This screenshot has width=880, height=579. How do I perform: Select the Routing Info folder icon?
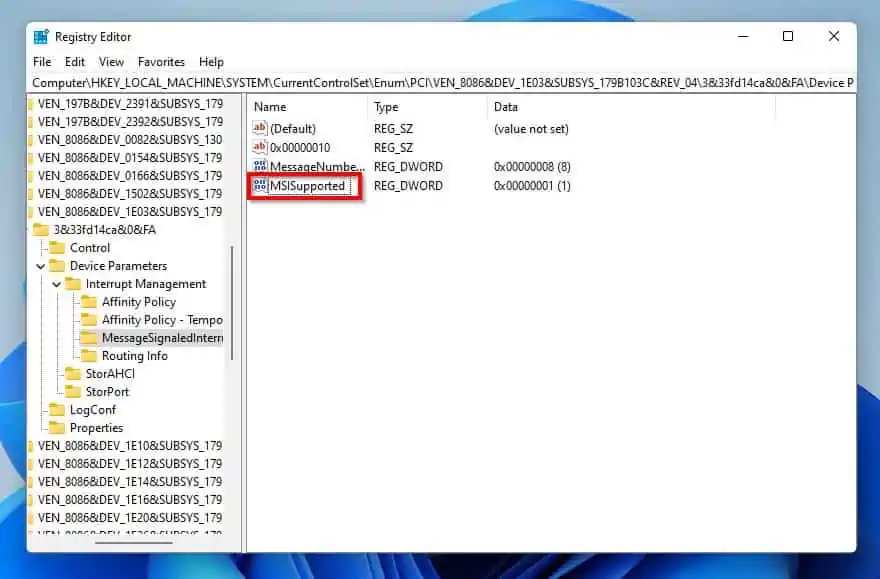coord(89,356)
